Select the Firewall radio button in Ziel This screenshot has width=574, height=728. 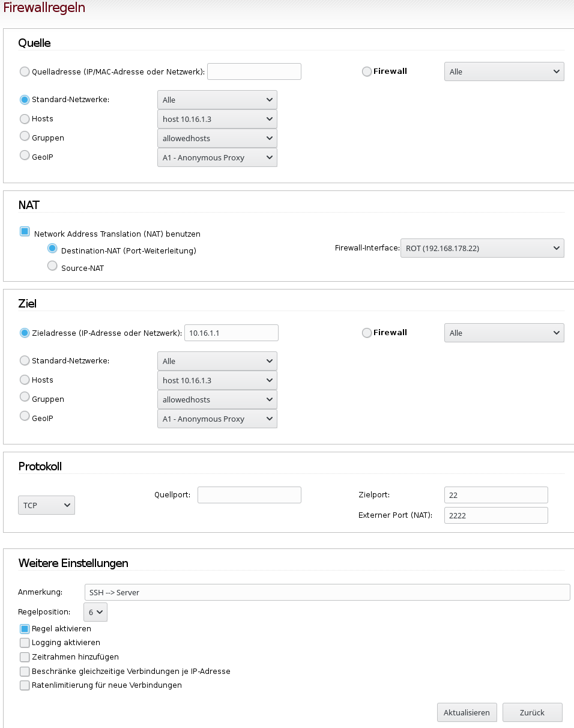click(x=367, y=333)
